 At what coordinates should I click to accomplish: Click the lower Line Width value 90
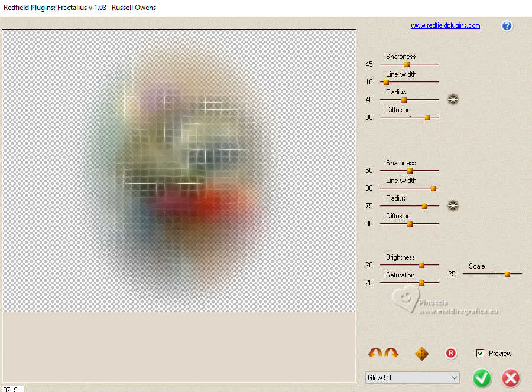coord(369,188)
